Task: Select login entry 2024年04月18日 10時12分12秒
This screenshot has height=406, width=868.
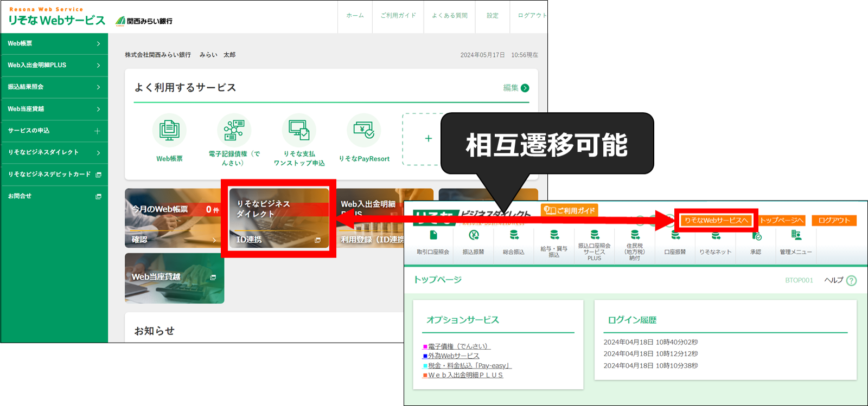Action: tap(650, 353)
